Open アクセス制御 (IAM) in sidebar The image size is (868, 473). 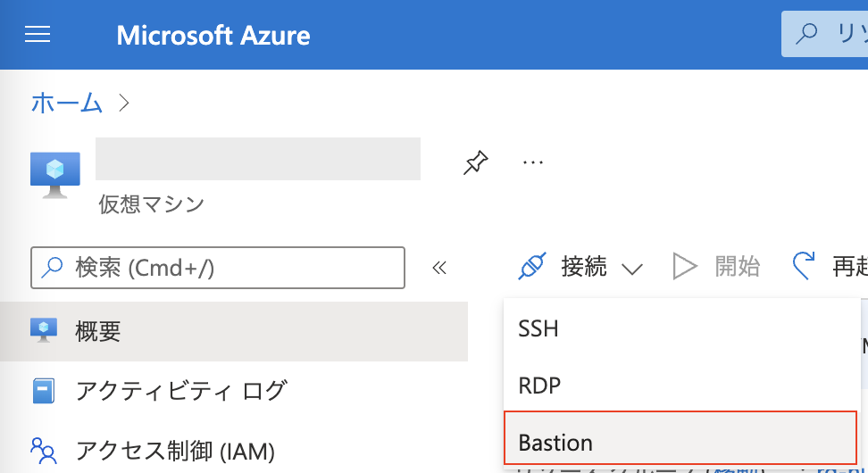click(234, 451)
